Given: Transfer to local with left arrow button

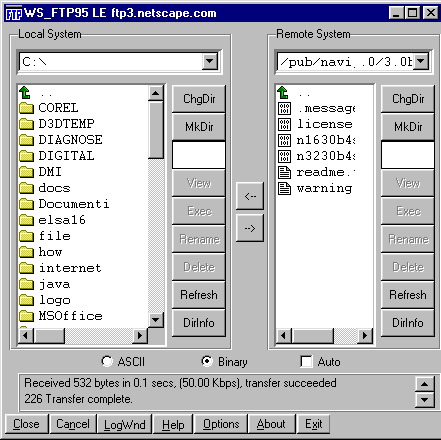Looking at the screenshot, I should tap(250, 196).
